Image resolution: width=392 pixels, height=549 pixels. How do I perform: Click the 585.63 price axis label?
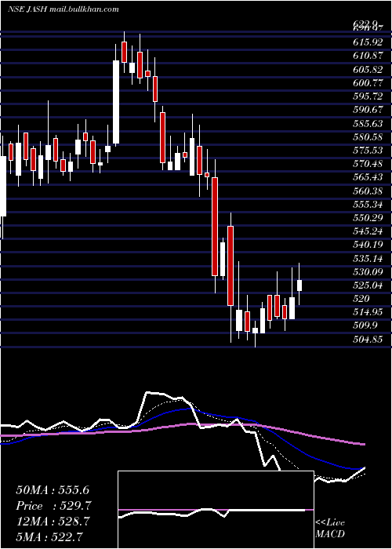[x=367, y=123]
